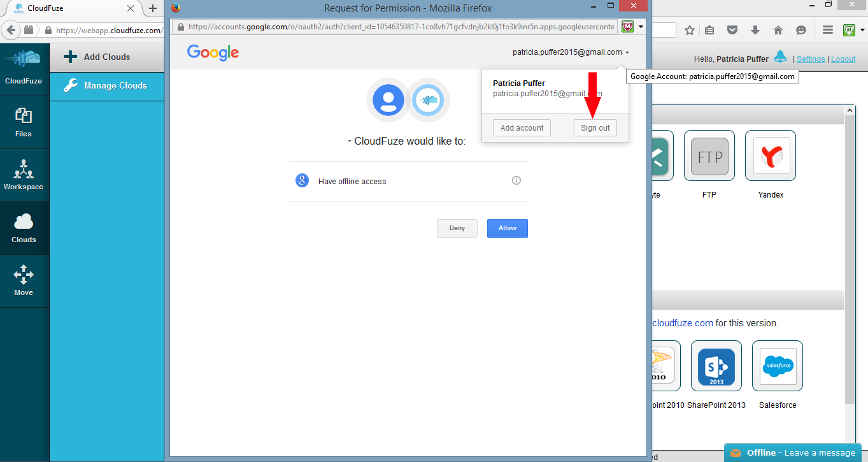Click the site identity icon beside back button
The image size is (868, 462).
click(x=29, y=30)
